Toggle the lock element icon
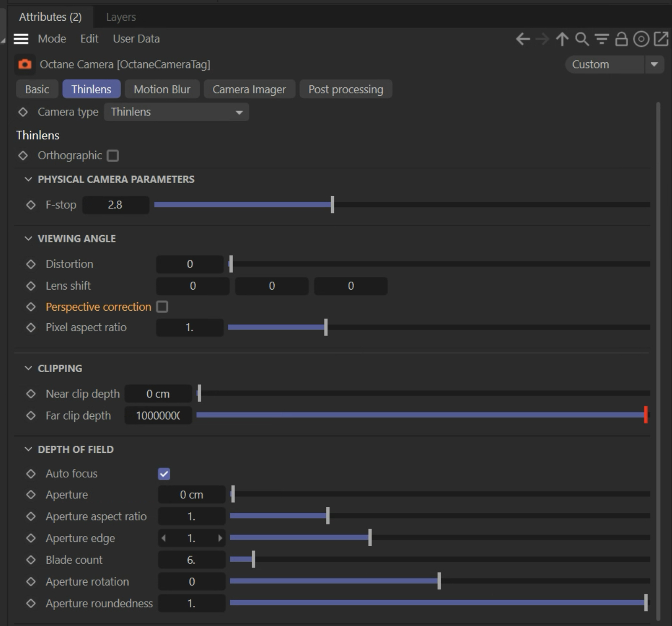The width and height of the screenshot is (672, 626). tap(621, 39)
